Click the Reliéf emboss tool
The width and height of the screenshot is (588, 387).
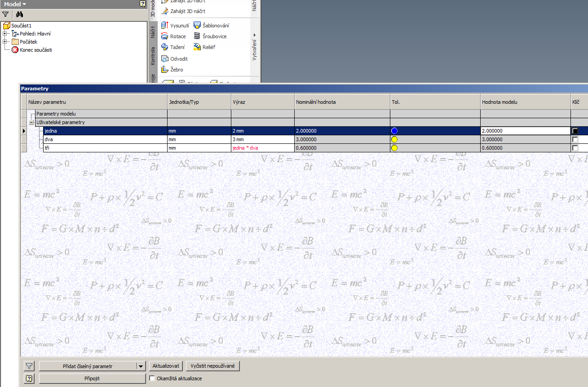197,47
